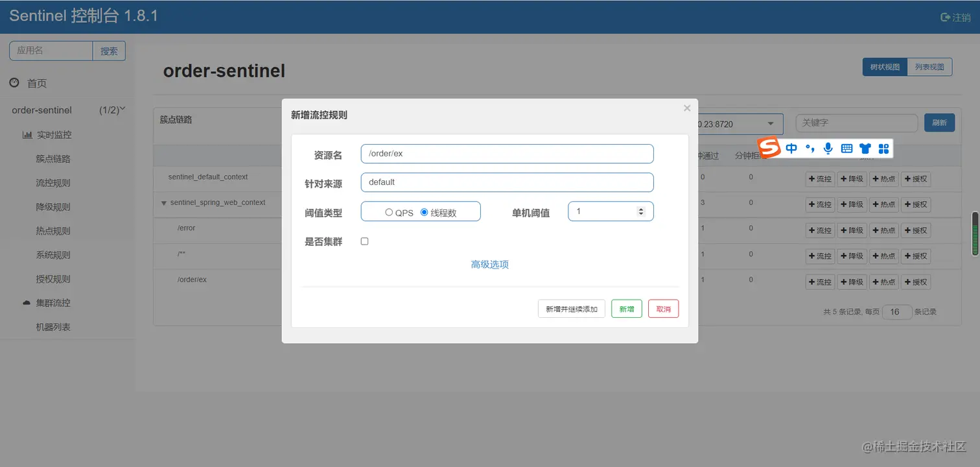The image size is (980, 467).
Task: Open the Sogou soft keyboard icon
Action: [846, 149]
